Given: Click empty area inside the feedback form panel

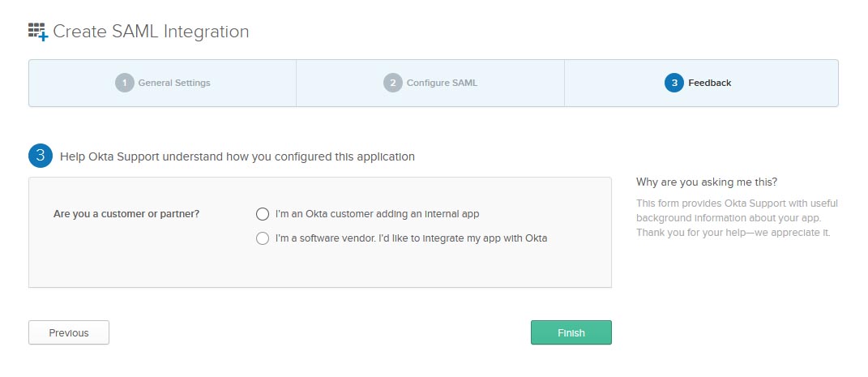Looking at the screenshot, I should 146,263.
